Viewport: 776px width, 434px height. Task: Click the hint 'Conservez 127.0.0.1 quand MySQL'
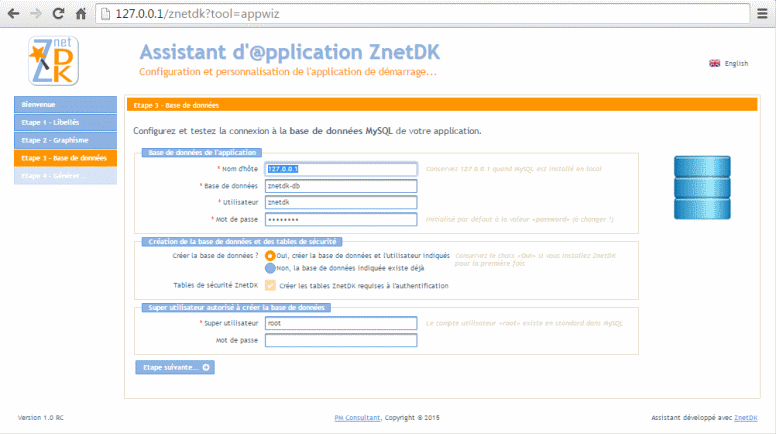(x=514, y=169)
